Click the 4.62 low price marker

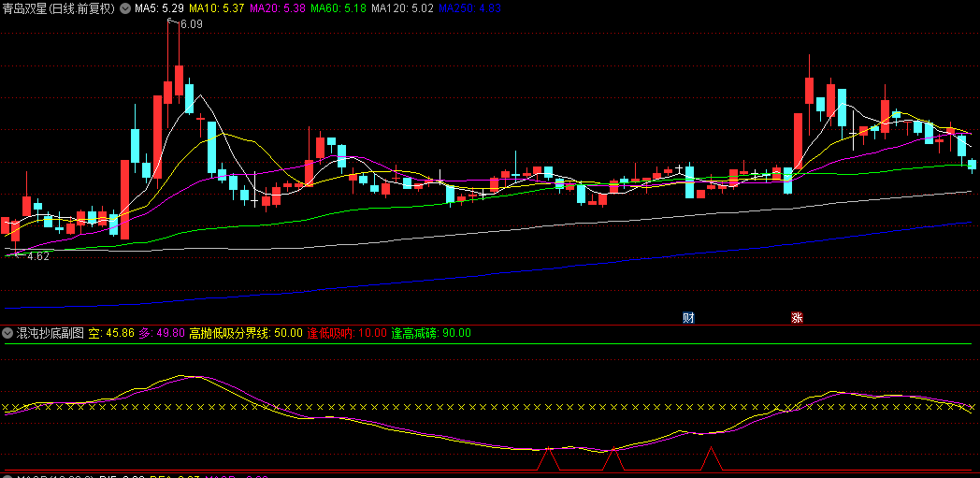(x=37, y=255)
